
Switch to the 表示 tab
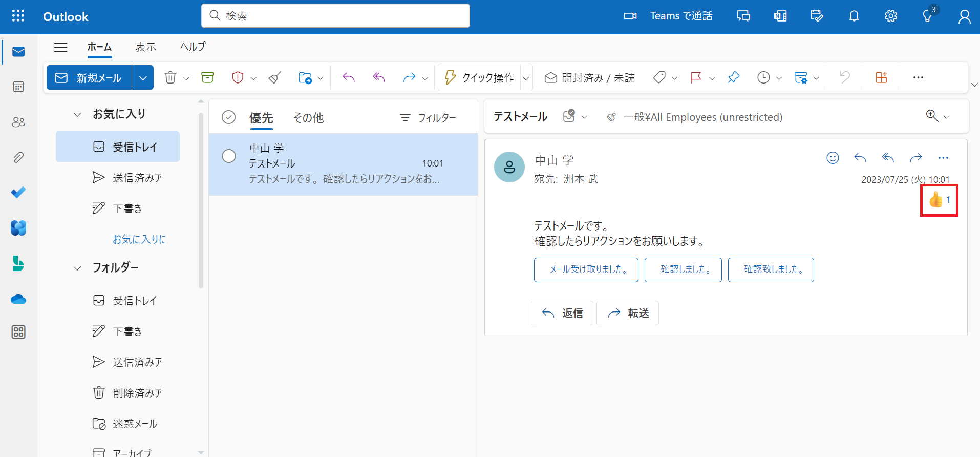145,47
